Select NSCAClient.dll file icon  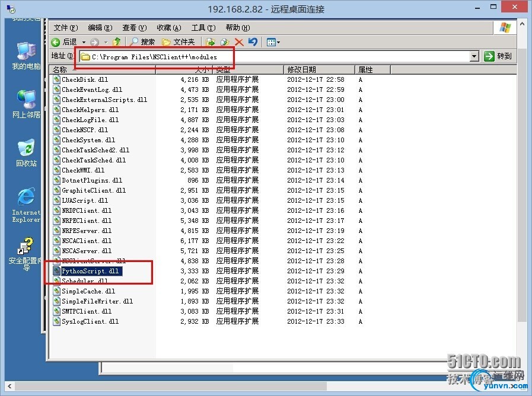point(57,241)
